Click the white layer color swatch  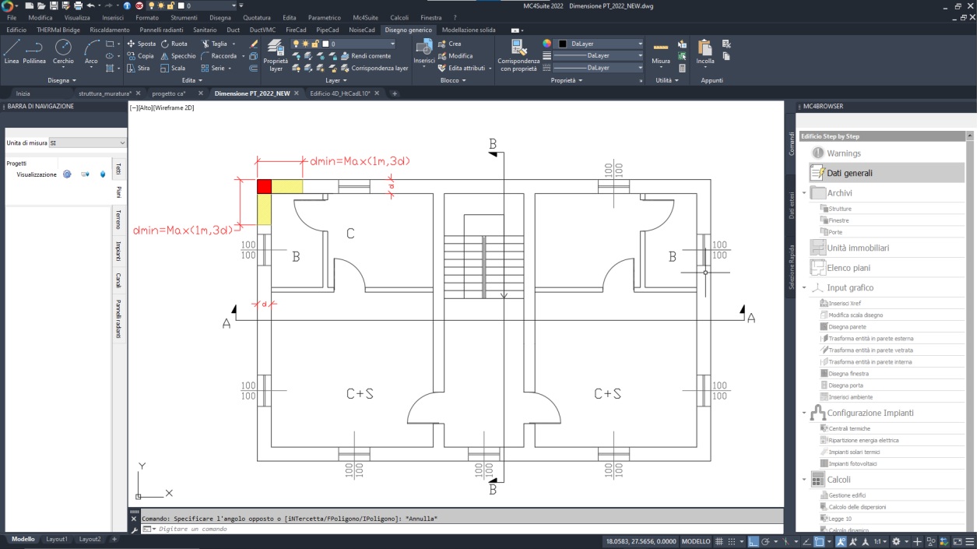(325, 44)
